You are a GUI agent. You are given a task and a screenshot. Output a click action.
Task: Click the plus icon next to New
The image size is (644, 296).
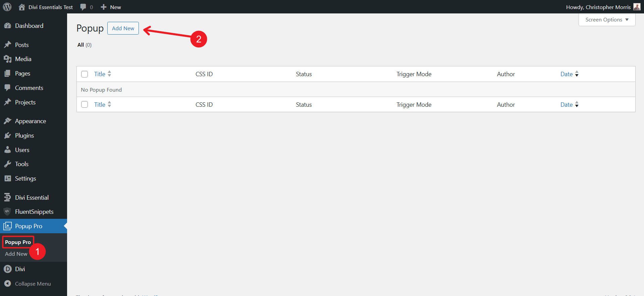coord(104,7)
